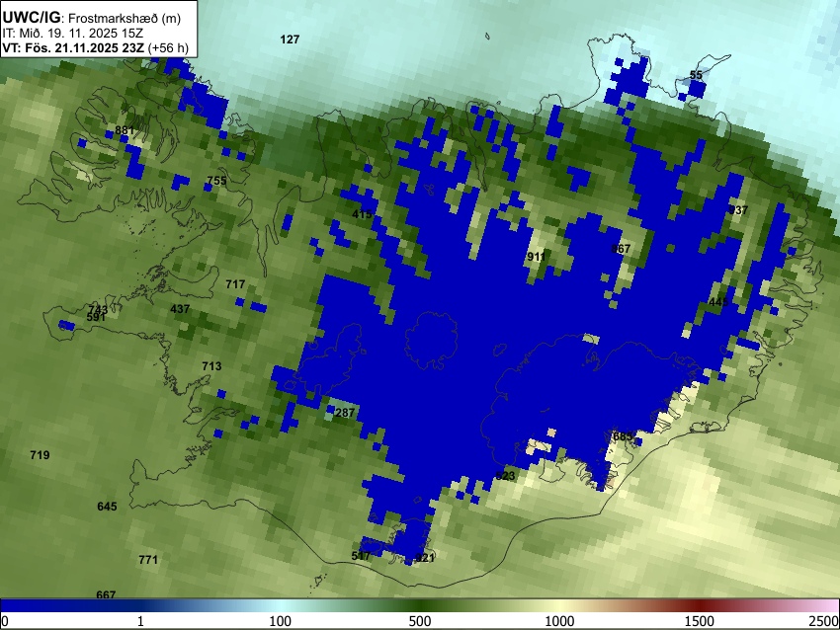Click the station value 523

click(505, 476)
